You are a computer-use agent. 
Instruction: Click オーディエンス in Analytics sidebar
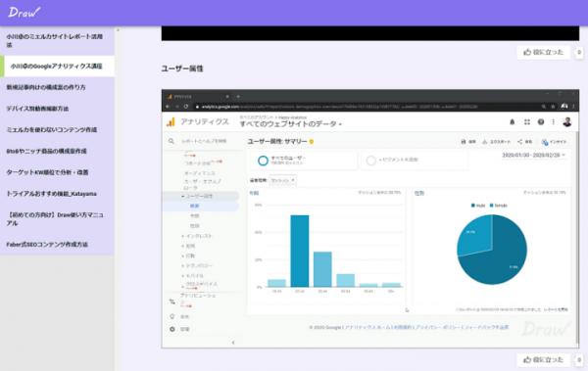pyautogui.click(x=200, y=173)
